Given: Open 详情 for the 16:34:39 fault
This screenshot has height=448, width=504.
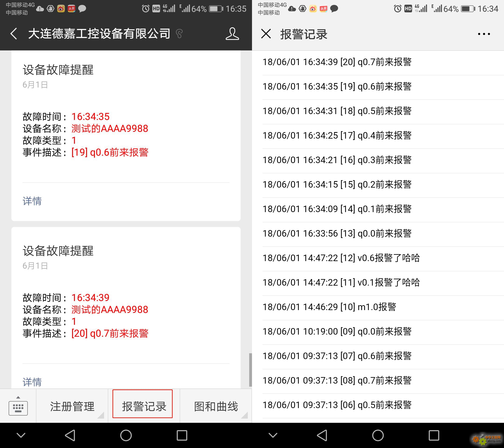Looking at the screenshot, I should click(32, 382).
